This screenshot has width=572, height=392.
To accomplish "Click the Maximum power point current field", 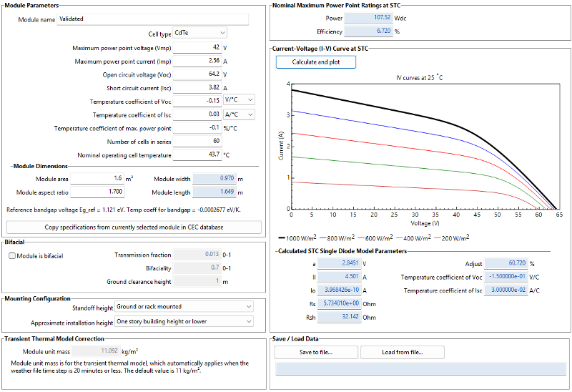I will click(197, 62).
